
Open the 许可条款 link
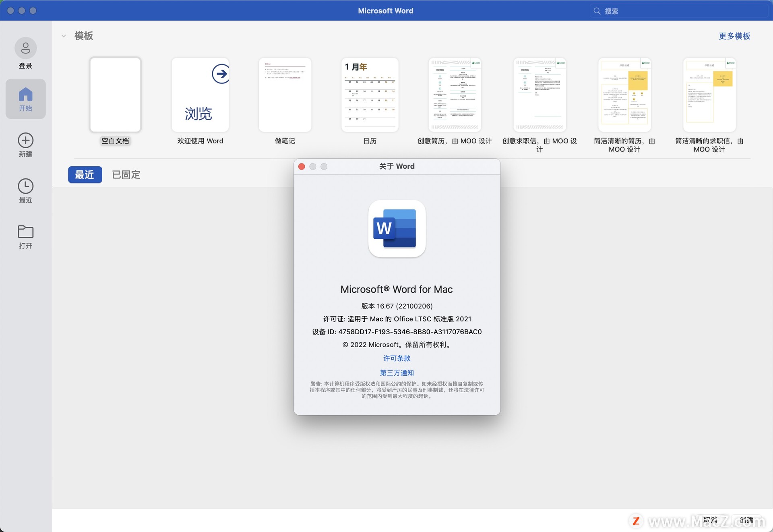point(397,358)
